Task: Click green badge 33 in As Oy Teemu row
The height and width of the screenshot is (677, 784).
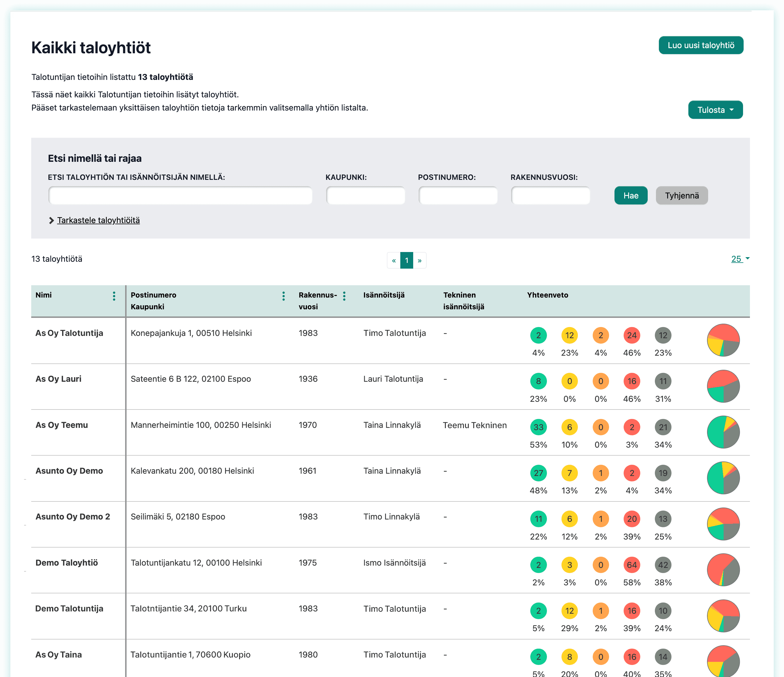Action: (538, 427)
